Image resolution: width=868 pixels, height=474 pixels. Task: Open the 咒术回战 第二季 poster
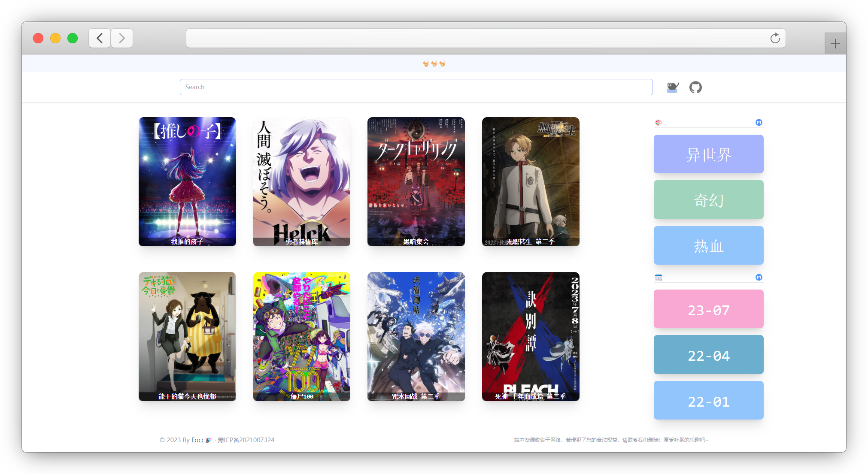(x=416, y=336)
